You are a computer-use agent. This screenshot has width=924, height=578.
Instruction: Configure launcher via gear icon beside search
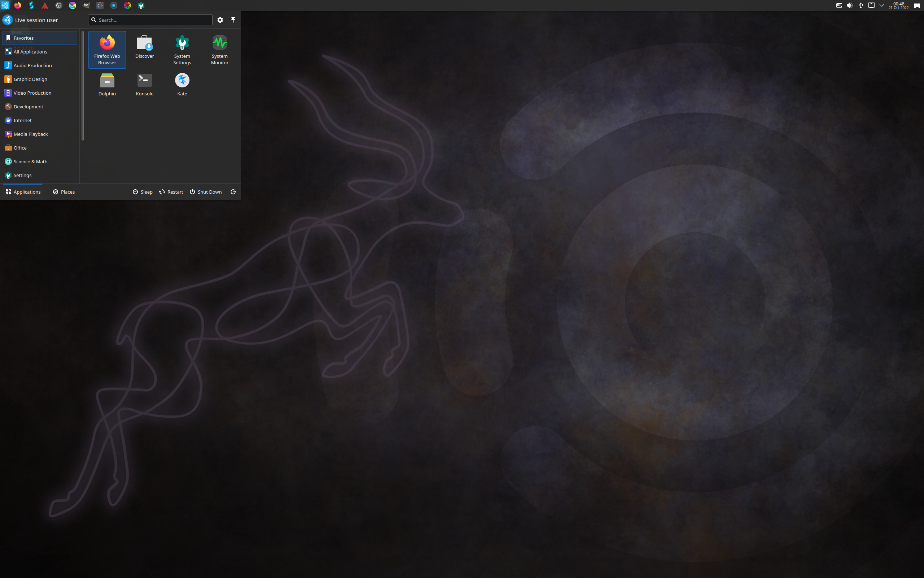[x=220, y=20]
